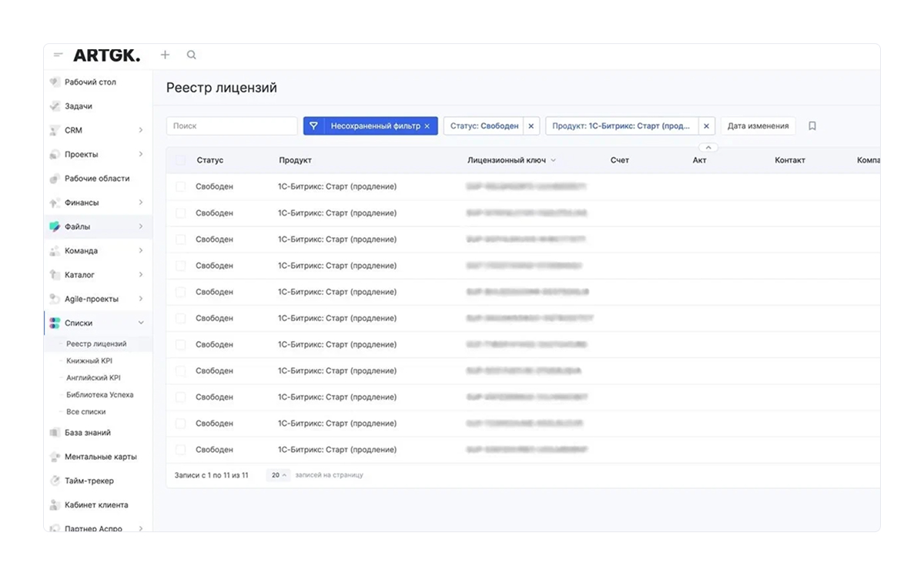Click the Дата изменения filter button
Screen dimensions: 924x576
click(758, 126)
